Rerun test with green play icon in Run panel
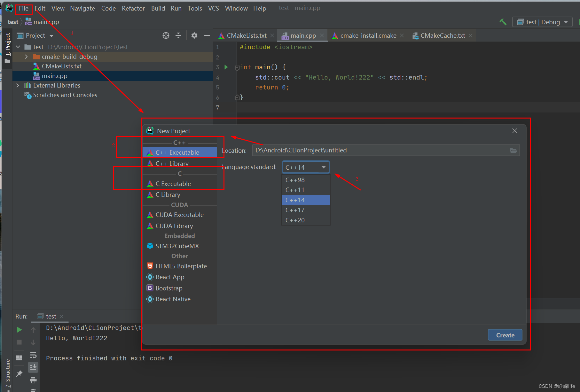Image resolution: width=580 pixels, height=392 pixels. 19,330
